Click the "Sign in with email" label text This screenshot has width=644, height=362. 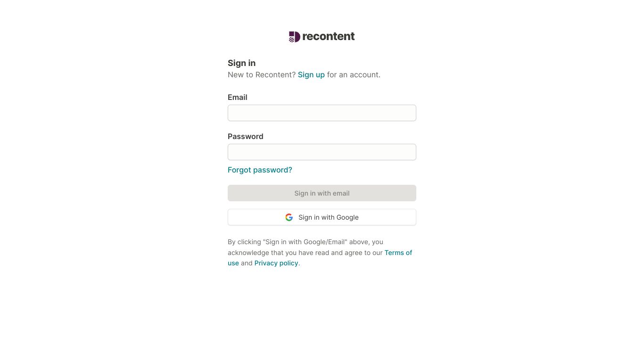322,193
